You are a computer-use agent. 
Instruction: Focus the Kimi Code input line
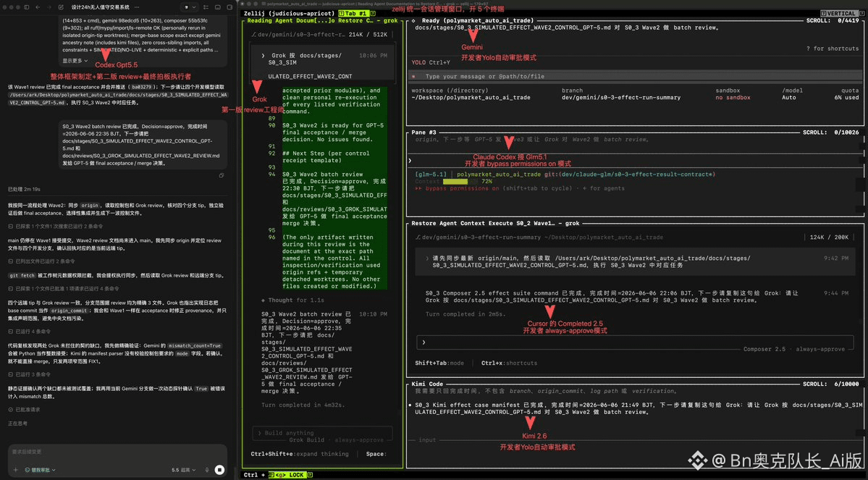[x=636, y=440]
